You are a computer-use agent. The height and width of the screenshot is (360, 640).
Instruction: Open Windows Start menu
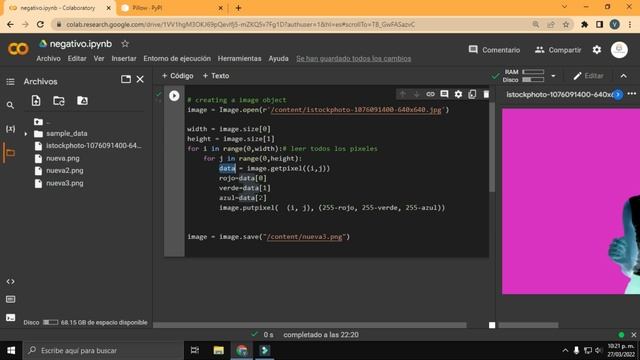pos(11,351)
